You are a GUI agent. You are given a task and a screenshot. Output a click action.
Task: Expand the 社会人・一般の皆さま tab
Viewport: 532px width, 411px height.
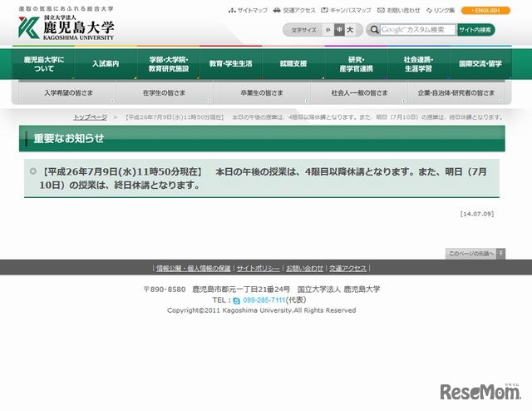coord(359,92)
